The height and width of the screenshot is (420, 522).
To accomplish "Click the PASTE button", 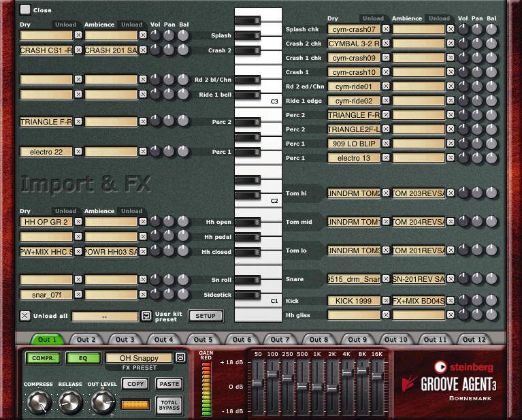I will tap(169, 384).
